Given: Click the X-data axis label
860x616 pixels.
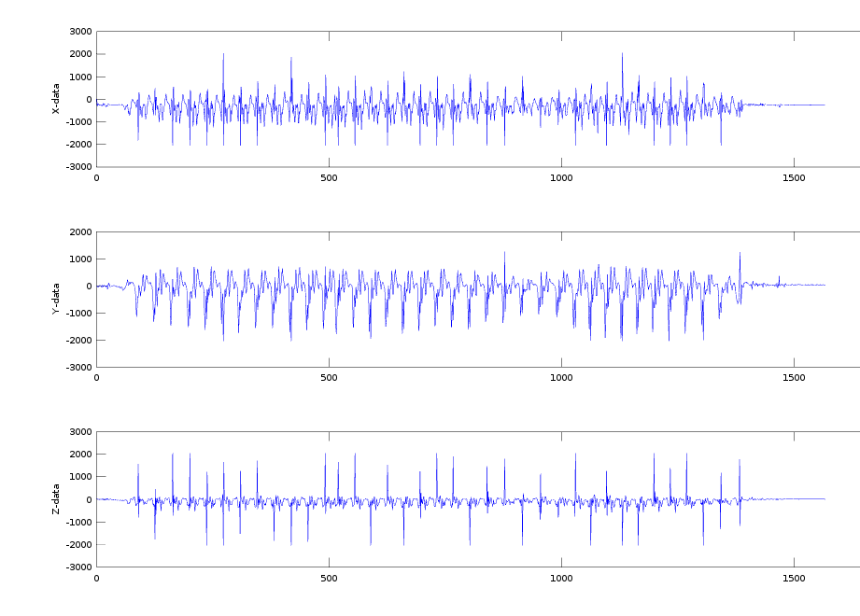Looking at the screenshot, I should [55, 99].
